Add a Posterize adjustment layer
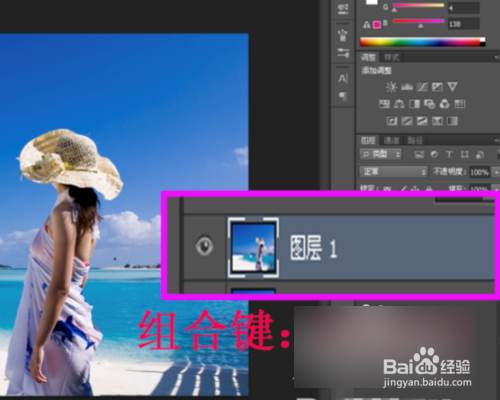This screenshot has height=400, width=500. [407, 121]
